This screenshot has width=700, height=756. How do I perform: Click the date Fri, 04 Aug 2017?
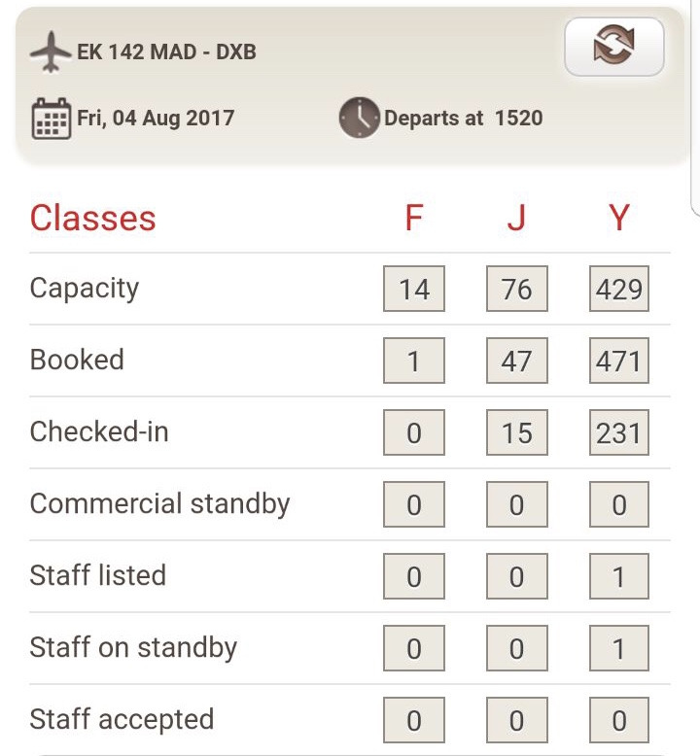click(156, 119)
